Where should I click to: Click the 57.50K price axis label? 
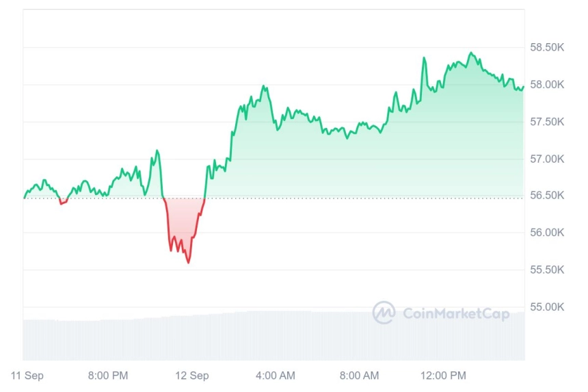[x=547, y=122]
